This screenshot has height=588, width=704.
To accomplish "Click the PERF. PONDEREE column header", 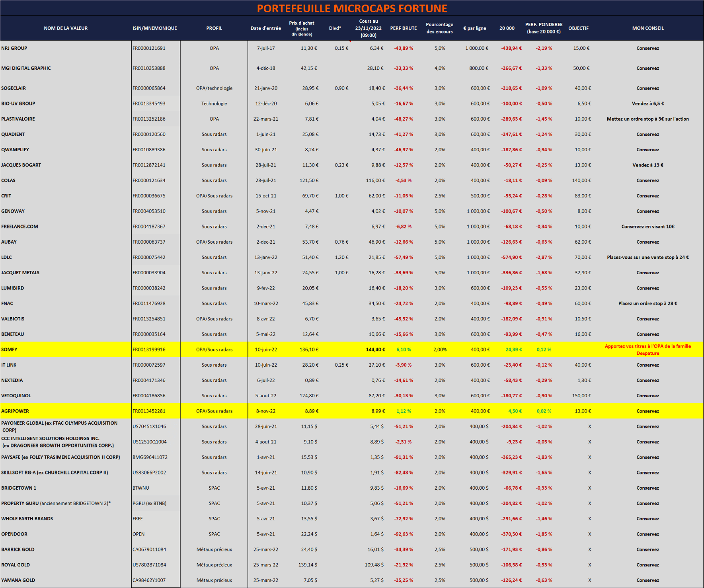I will point(544,28).
